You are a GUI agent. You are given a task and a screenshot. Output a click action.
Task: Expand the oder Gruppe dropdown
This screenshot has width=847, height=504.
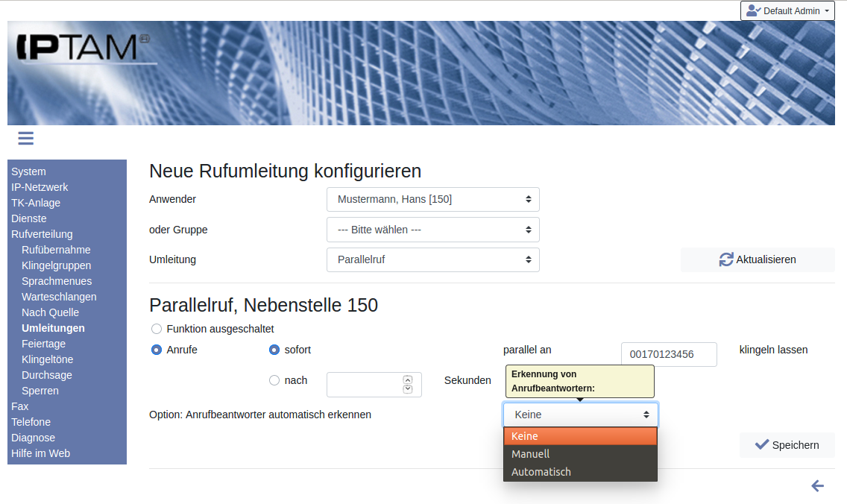point(432,230)
